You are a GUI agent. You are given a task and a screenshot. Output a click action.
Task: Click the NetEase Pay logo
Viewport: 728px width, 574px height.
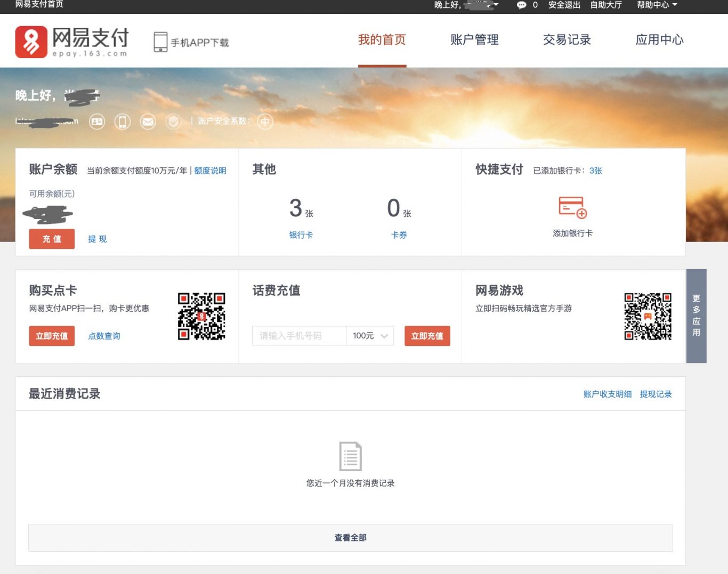(72, 42)
